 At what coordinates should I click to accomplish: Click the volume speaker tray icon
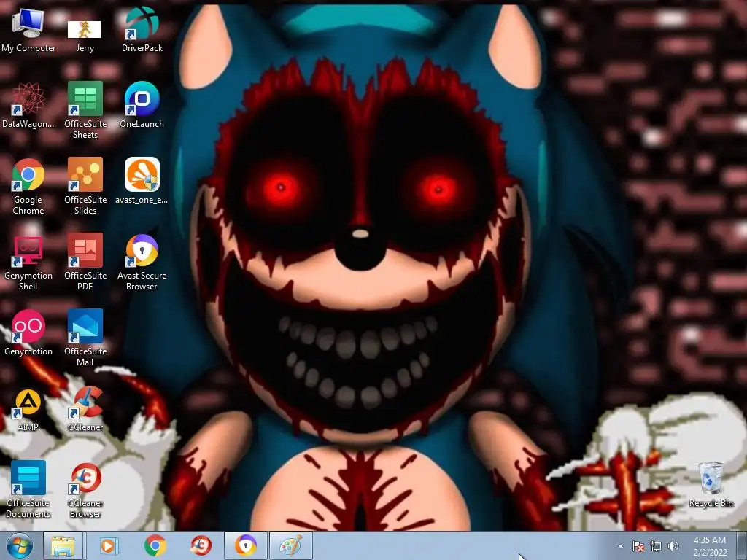click(673, 546)
